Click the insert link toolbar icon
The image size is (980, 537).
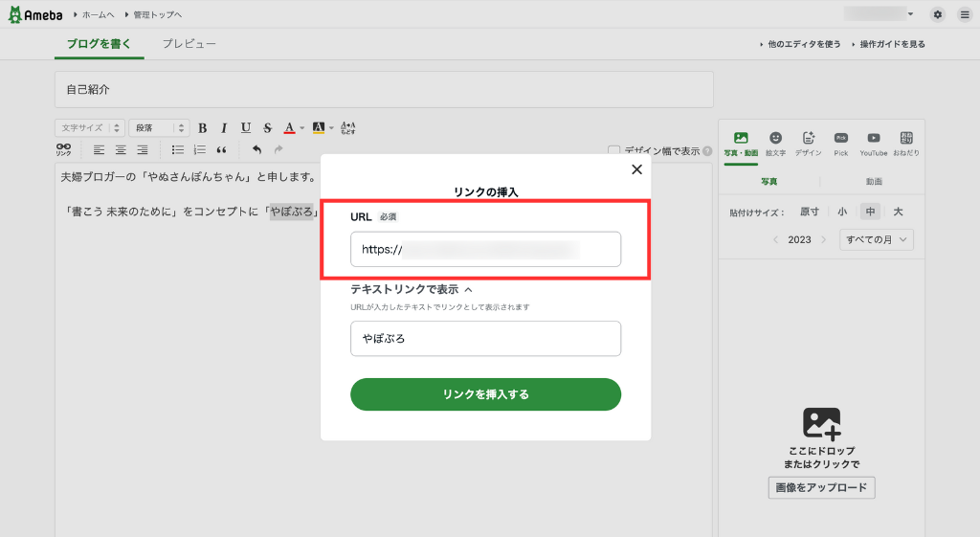tap(64, 149)
